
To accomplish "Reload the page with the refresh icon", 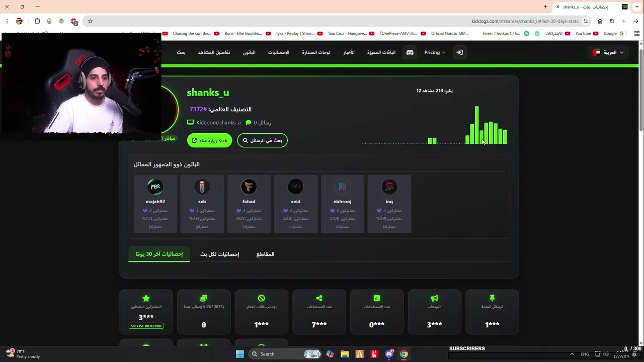I will point(612,21).
